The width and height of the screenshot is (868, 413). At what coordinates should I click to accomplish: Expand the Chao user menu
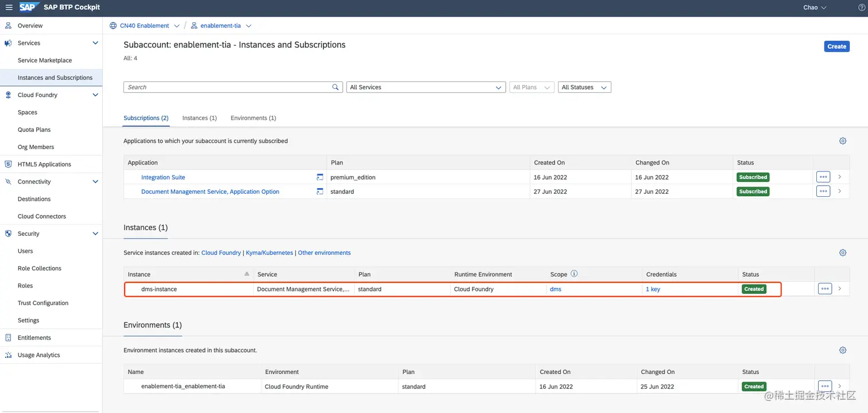(815, 7)
